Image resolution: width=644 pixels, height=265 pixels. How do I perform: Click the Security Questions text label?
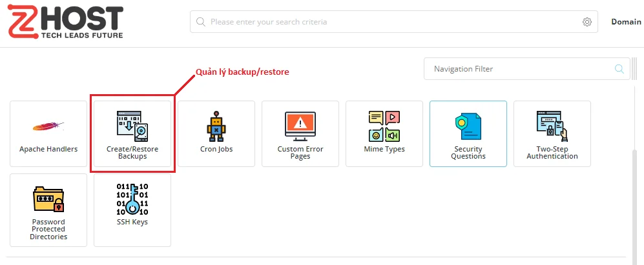click(x=468, y=153)
